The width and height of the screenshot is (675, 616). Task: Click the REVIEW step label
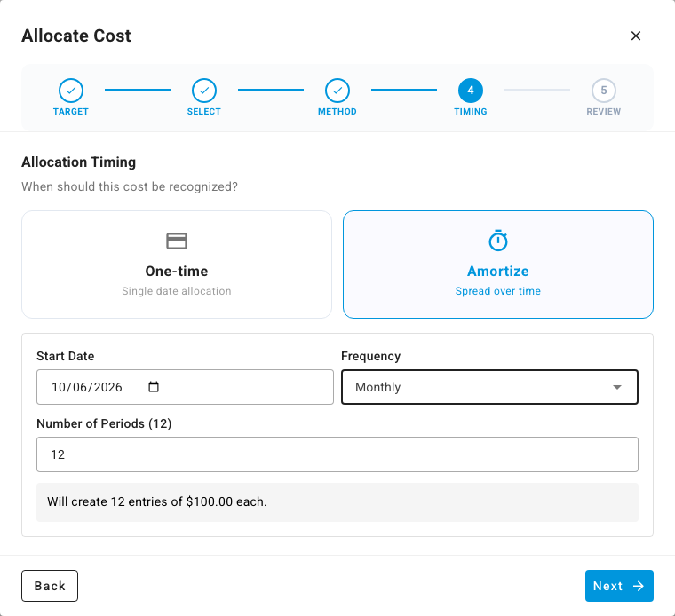pyautogui.click(x=604, y=112)
